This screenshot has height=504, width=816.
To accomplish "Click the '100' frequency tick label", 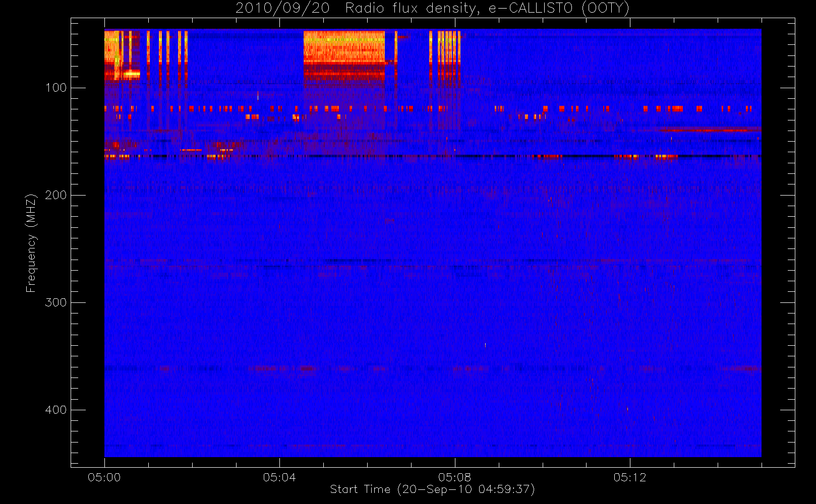I will (x=56, y=88).
